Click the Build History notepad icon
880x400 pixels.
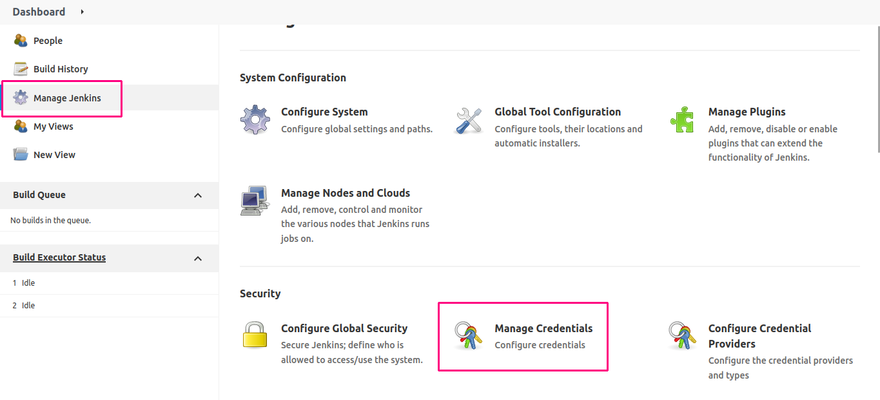(21, 69)
